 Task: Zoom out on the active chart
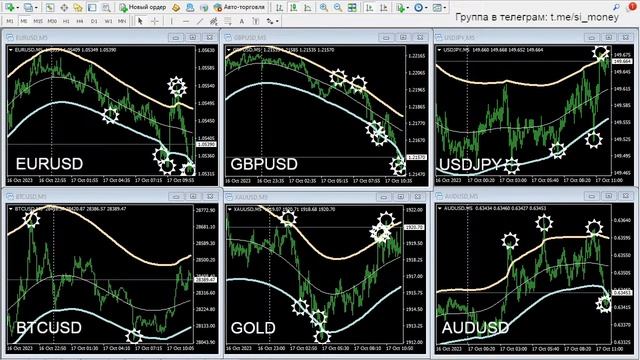pyautogui.click(x=338, y=7)
